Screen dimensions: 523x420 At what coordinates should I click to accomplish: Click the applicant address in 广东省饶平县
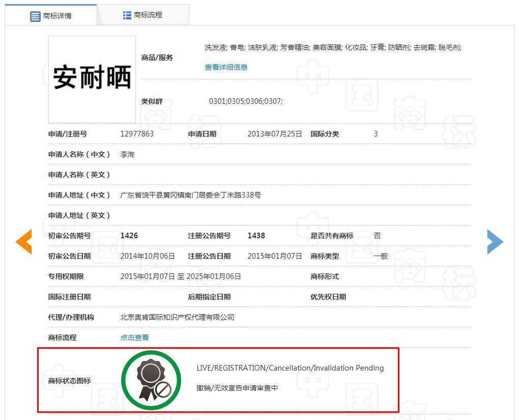pos(190,195)
